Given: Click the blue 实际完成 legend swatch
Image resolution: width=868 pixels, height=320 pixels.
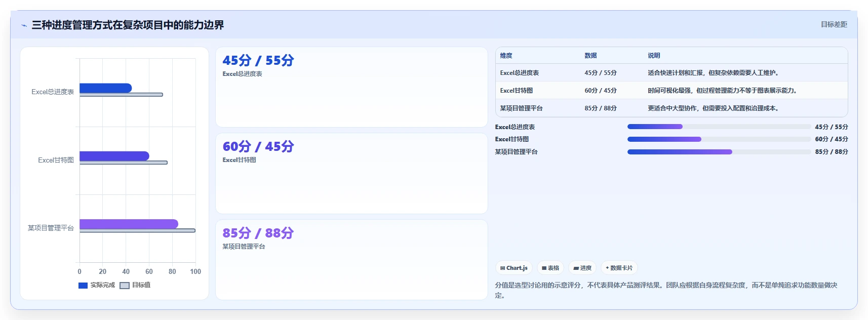Looking at the screenshot, I should [x=83, y=286].
